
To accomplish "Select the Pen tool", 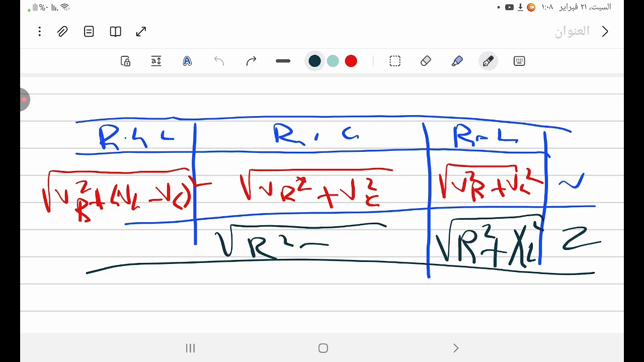I will point(488,61).
